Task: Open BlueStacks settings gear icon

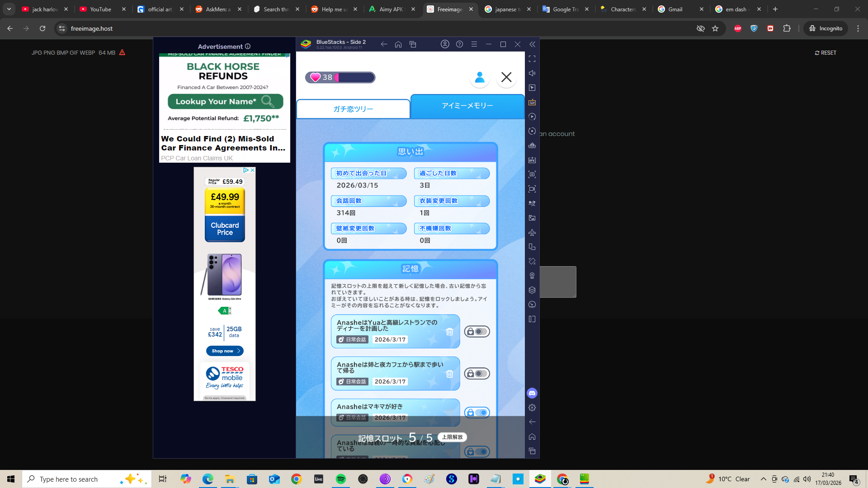Action: (x=532, y=408)
